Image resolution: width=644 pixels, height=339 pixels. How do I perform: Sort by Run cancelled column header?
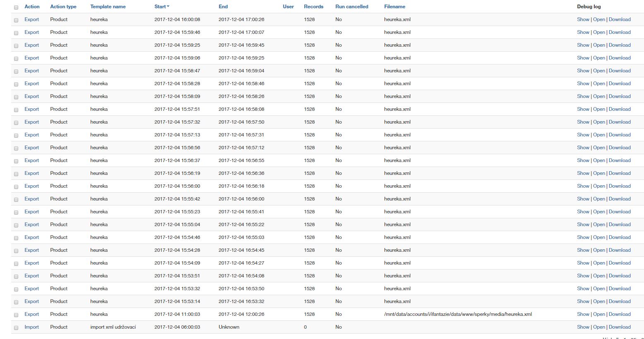coord(351,7)
